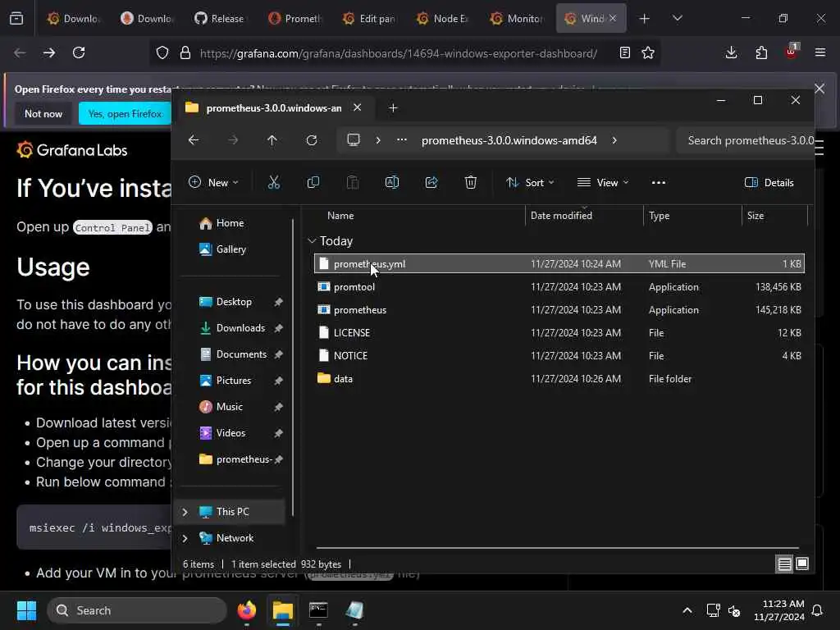This screenshot has width=840, height=630.
Task: Click the Firefox URL address bar
Action: coord(398,53)
